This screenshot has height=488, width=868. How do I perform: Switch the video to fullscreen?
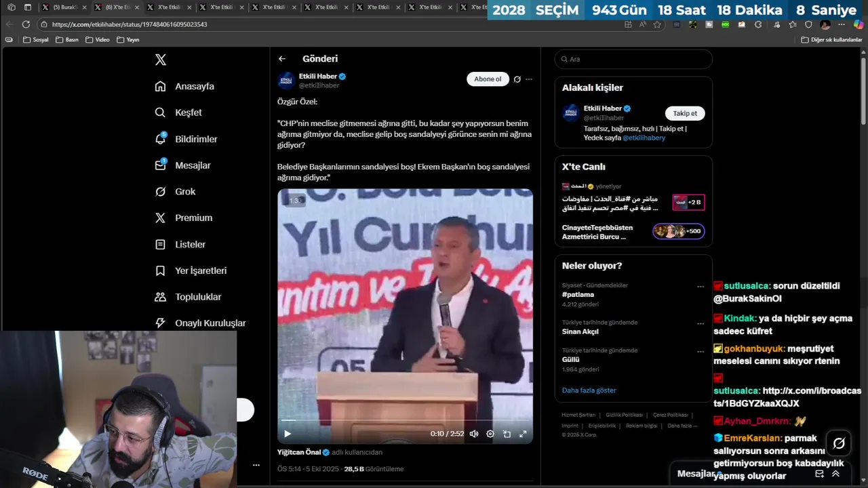523,434
